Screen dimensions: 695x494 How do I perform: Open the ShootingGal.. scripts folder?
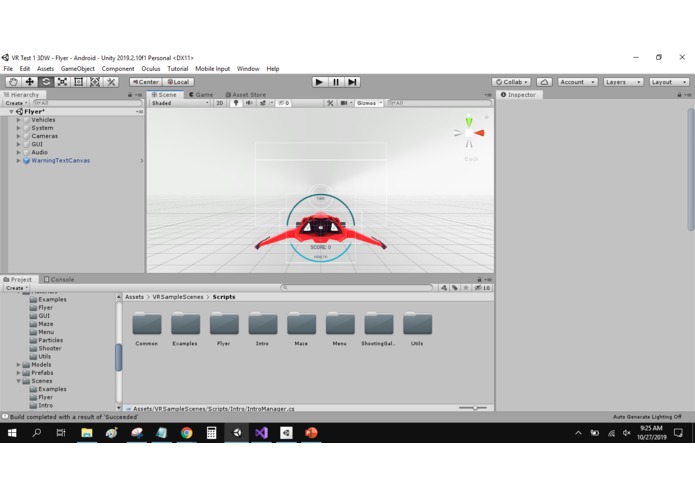(x=379, y=329)
